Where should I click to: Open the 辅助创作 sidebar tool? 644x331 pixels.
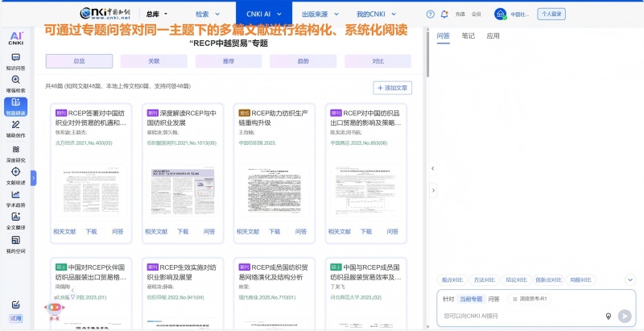[15, 130]
